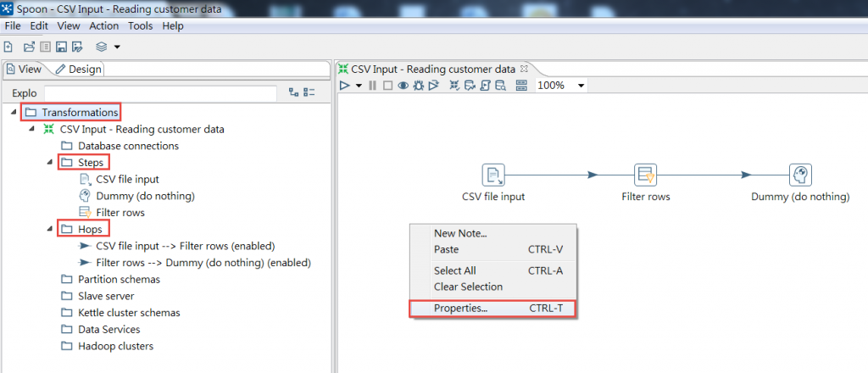Preview the transformation with the eye icon
Image resolution: width=868 pixels, height=373 pixels.
point(403,86)
